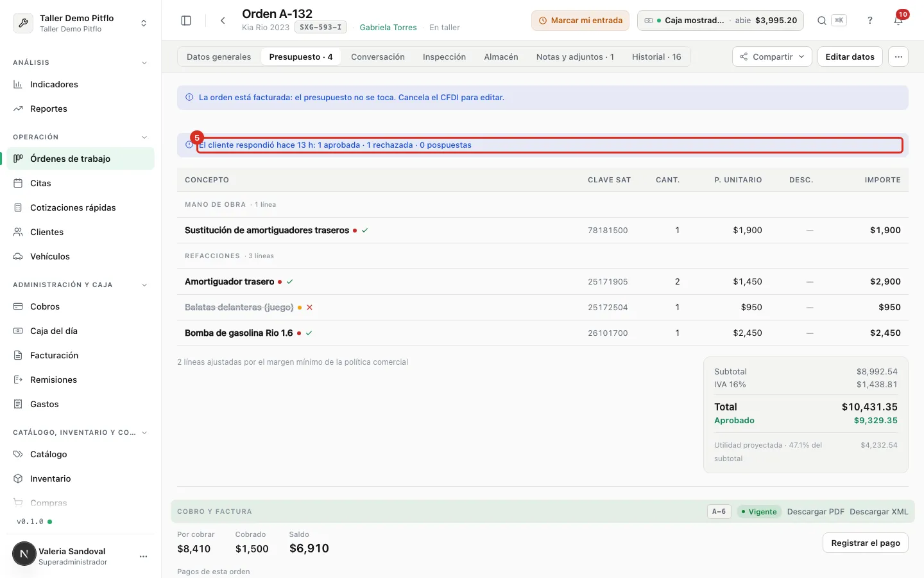
Task: Open Citas calendar section
Action: (80, 183)
